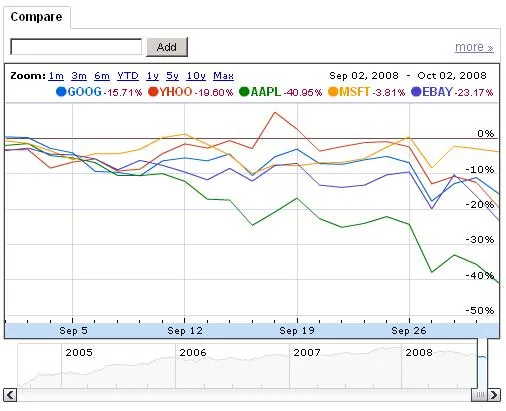Screen dimensions: 506x411
Task: Click the 2005 region in overview timeline
Action: click(x=79, y=353)
